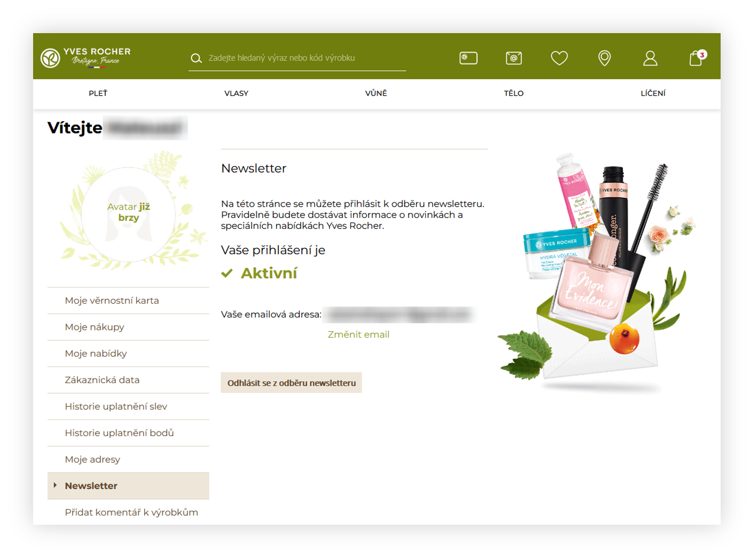The width and height of the screenshot is (750, 560).
Task: Open the email newsletter icon in header
Action: (x=514, y=58)
